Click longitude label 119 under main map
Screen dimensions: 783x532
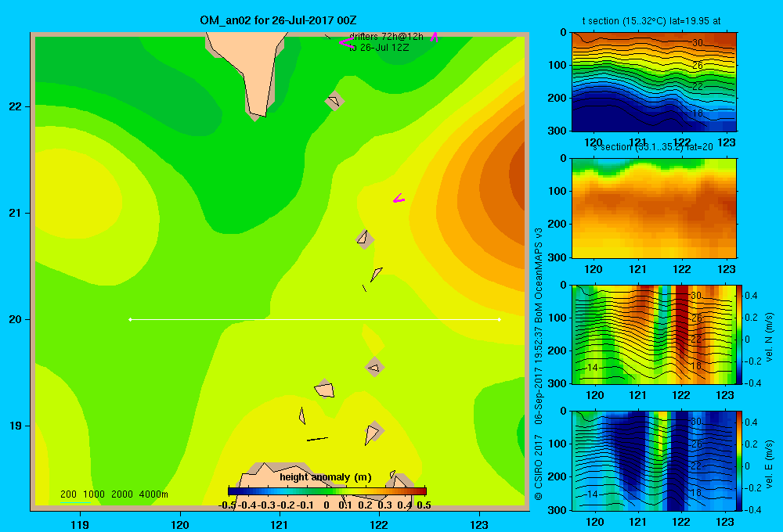pos(80,524)
